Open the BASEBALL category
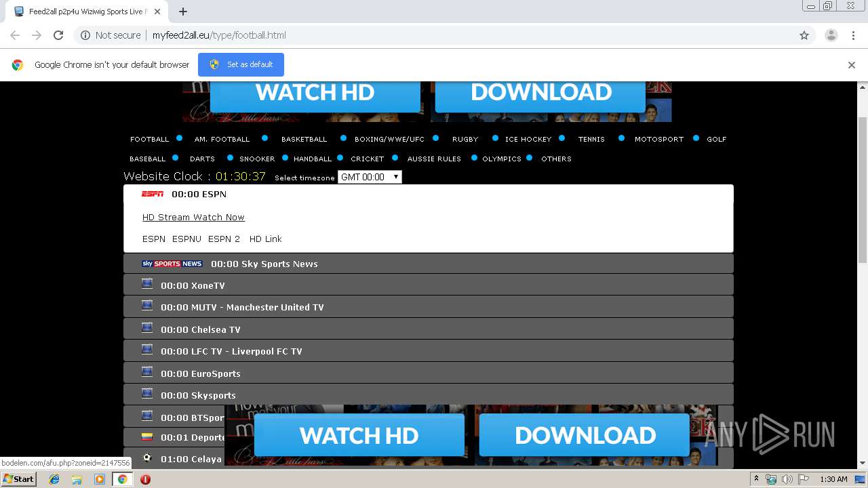868x488 pixels. (x=147, y=159)
